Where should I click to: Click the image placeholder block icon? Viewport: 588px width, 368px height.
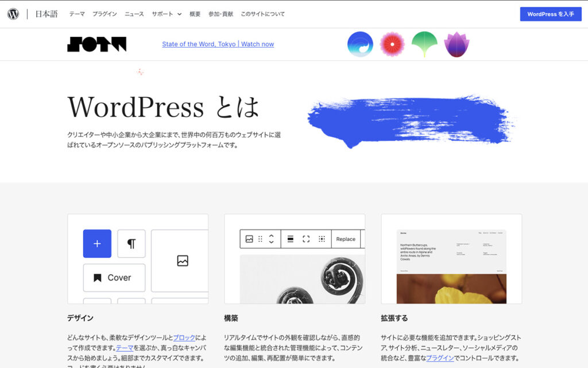(183, 260)
